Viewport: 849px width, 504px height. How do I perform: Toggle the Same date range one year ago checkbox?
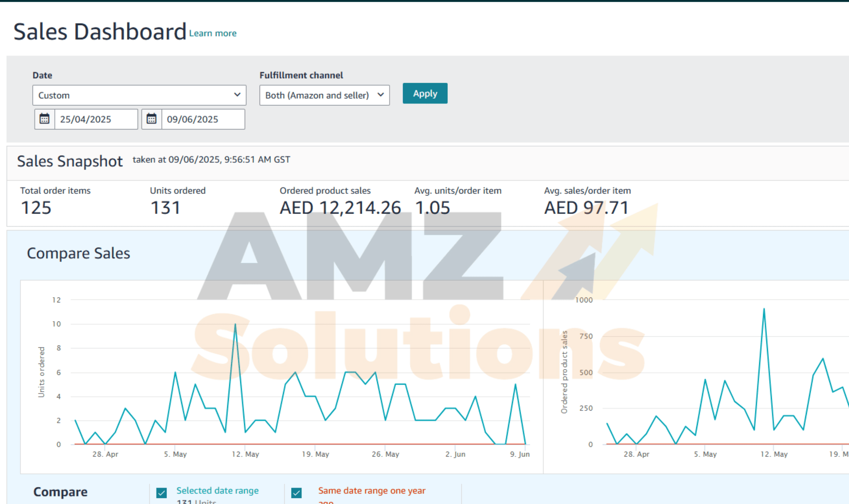(296, 493)
